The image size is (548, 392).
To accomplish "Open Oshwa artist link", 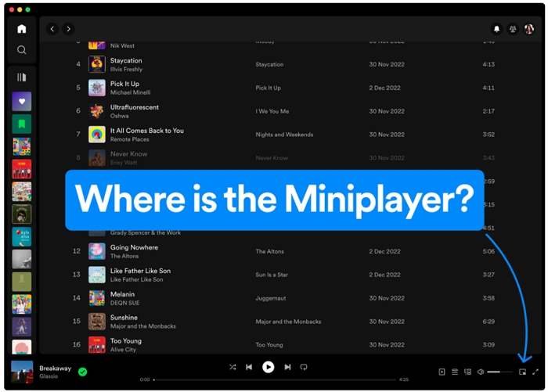I will tap(120, 116).
